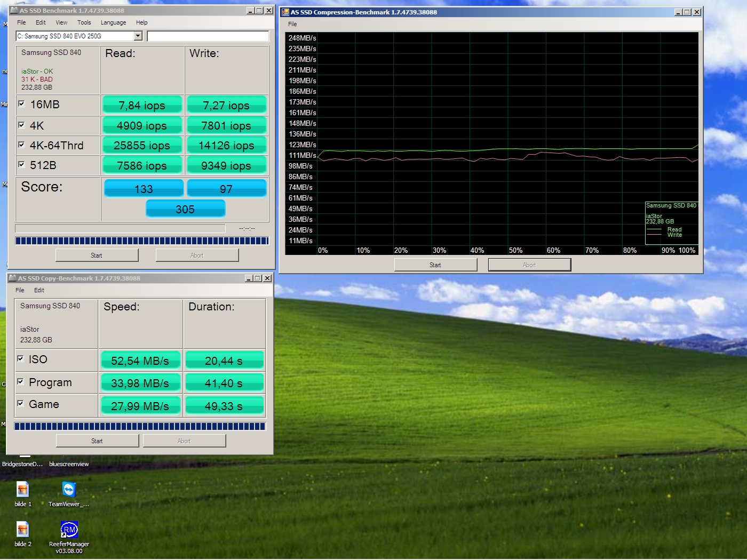Click the read score 133
747x560 pixels.
[x=144, y=189]
